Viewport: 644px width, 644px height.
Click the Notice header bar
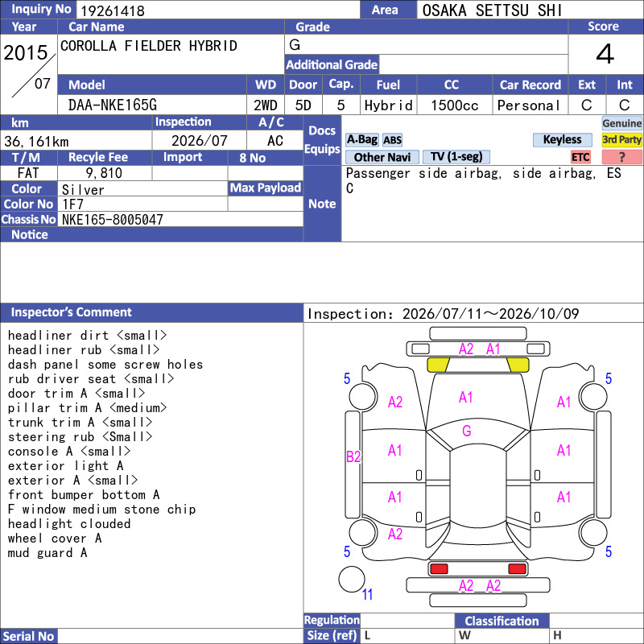152,234
